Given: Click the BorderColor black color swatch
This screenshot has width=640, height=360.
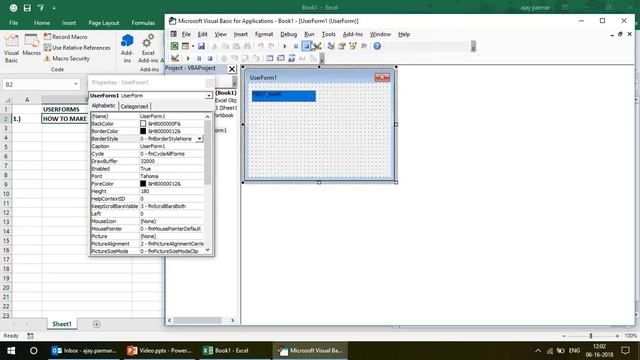Looking at the screenshot, I should 143,131.
